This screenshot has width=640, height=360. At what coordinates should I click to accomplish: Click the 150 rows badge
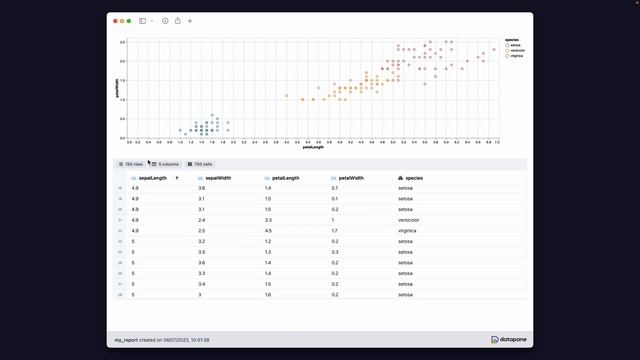tap(131, 164)
